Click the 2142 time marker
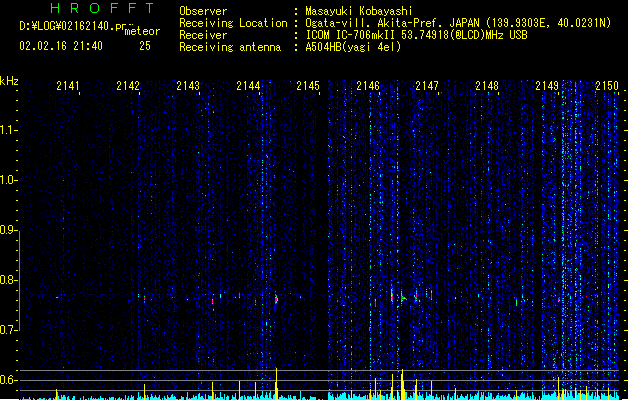This screenshot has height=400, width=629. click(128, 86)
